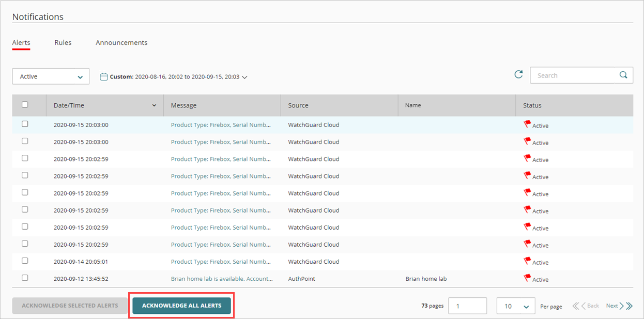This screenshot has width=644, height=319.
Task: Click Next to view the following page
Action: [612, 306]
